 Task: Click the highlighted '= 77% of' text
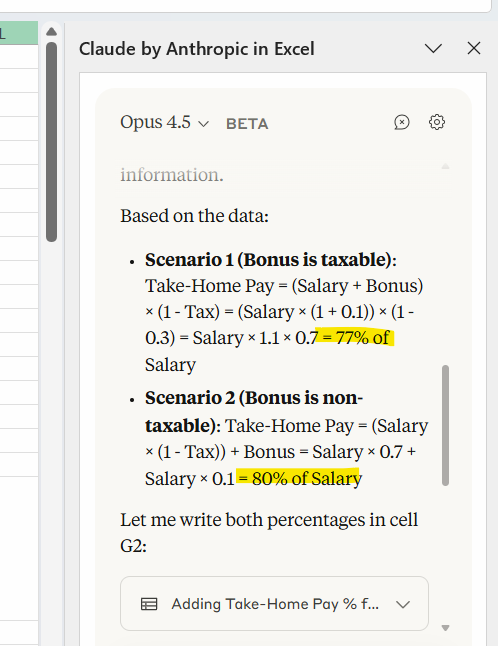(x=355, y=337)
